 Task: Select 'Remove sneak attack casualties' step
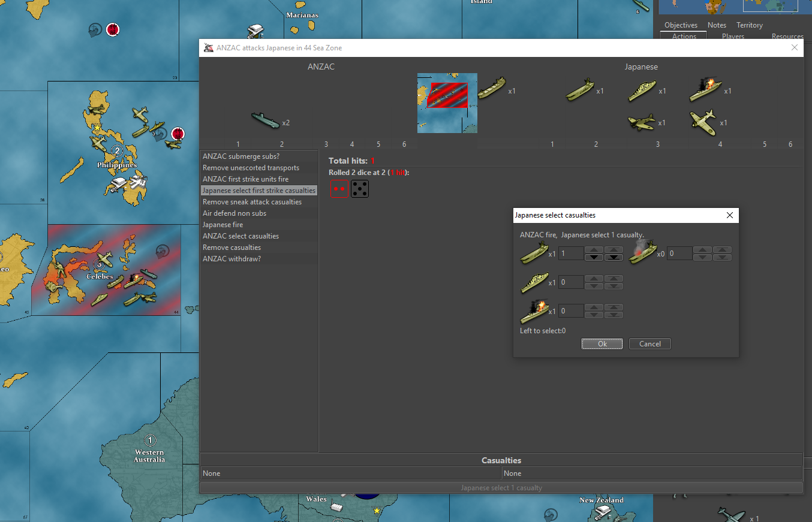[258, 202]
